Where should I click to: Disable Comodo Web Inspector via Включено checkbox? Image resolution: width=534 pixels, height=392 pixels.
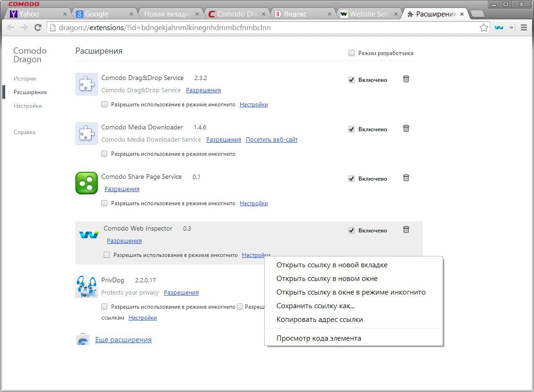(351, 230)
